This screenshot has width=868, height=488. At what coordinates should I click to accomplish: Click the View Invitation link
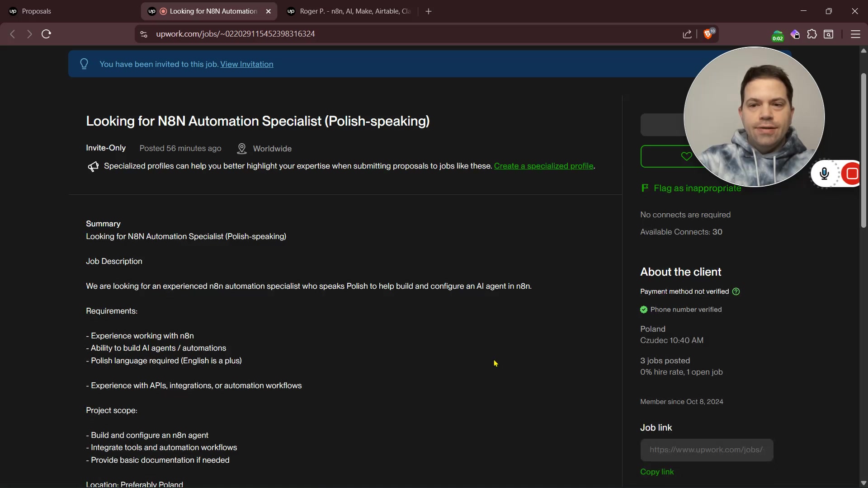(x=246, y=64)
